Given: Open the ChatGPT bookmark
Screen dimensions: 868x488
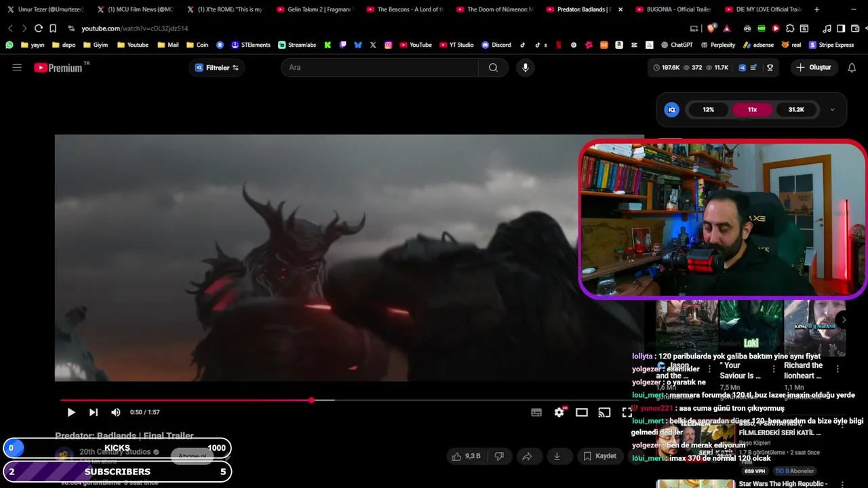Looking at the screenshot, I should pos(677,45).
